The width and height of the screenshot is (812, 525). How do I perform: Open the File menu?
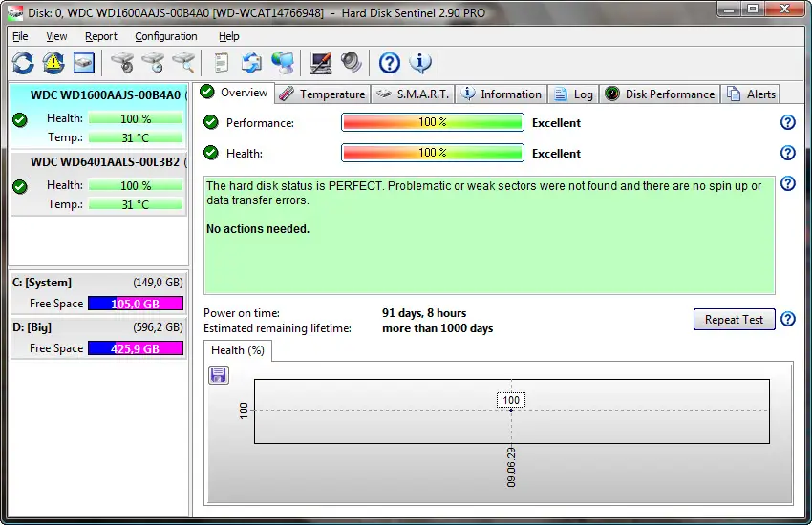click(20, 36)
